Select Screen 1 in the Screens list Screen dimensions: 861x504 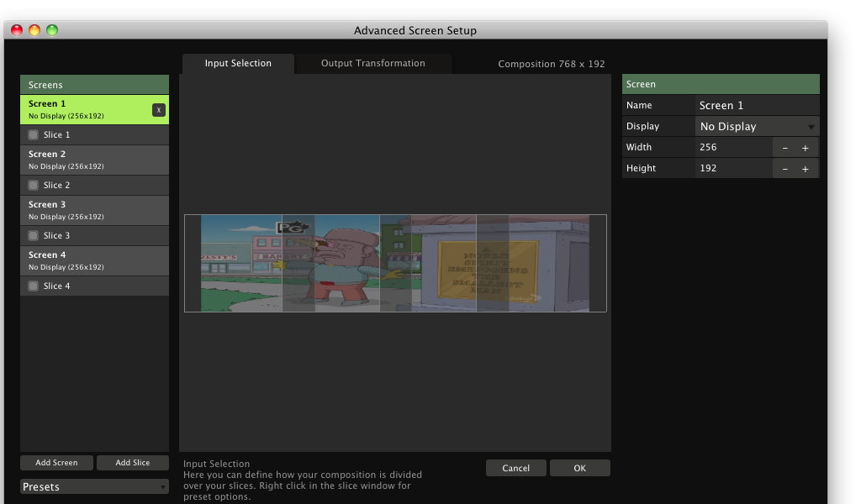[x=94, y=110]
